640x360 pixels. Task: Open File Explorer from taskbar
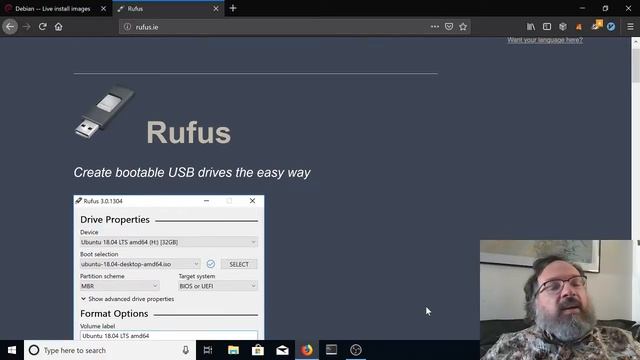233,350
